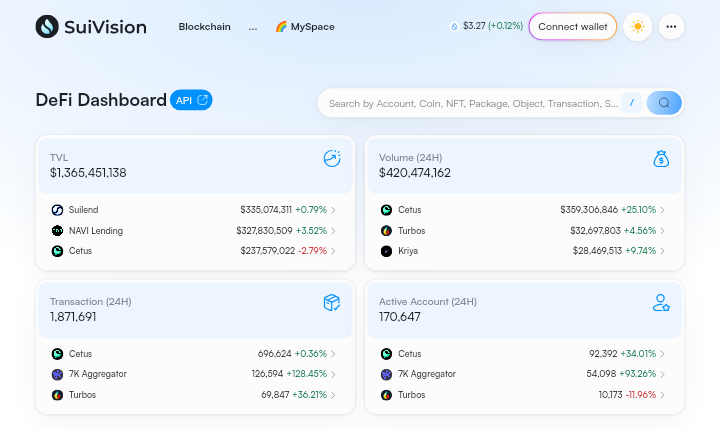Image resolution: width=720 pixels, height=429 pixels.
Task: Expand the Kriya volume row chevron
Action: 662,250
